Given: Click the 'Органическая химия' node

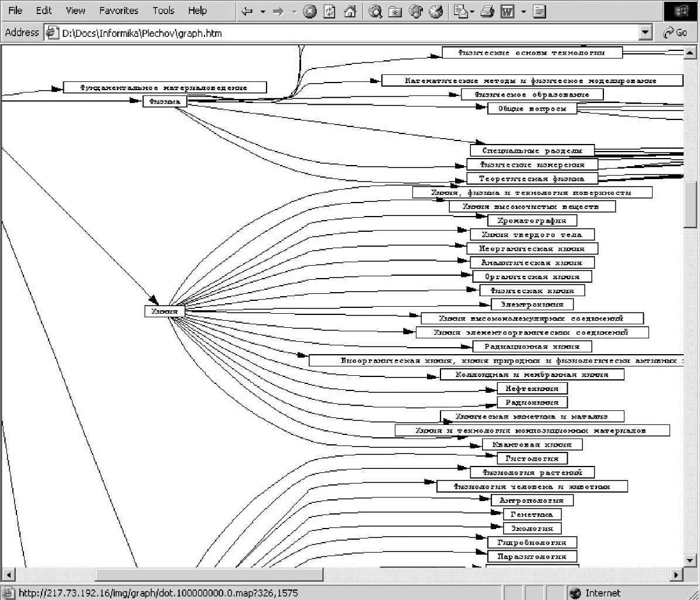Looking at the screenshot, I should click(532, 276).
